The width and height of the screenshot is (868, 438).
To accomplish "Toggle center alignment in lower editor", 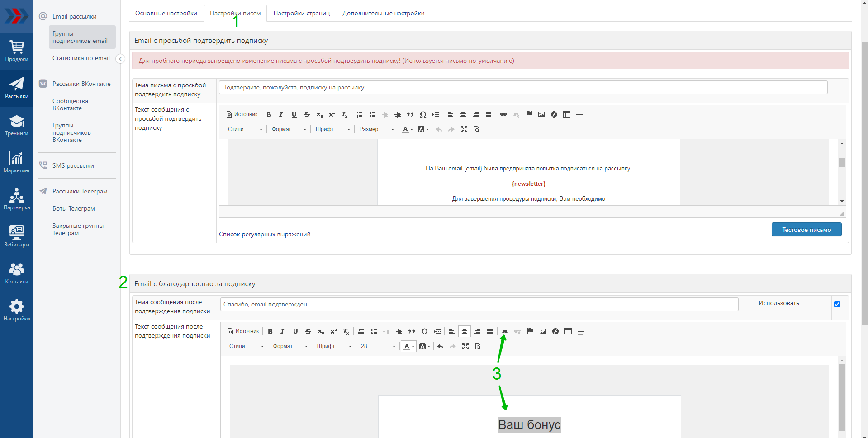I will pyautogui.click(x=465, y=331).
